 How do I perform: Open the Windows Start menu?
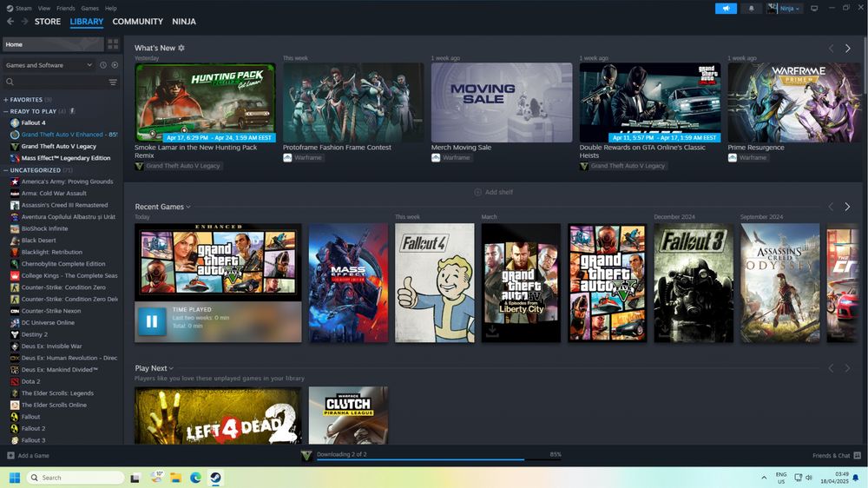click(x=15, y=478)
